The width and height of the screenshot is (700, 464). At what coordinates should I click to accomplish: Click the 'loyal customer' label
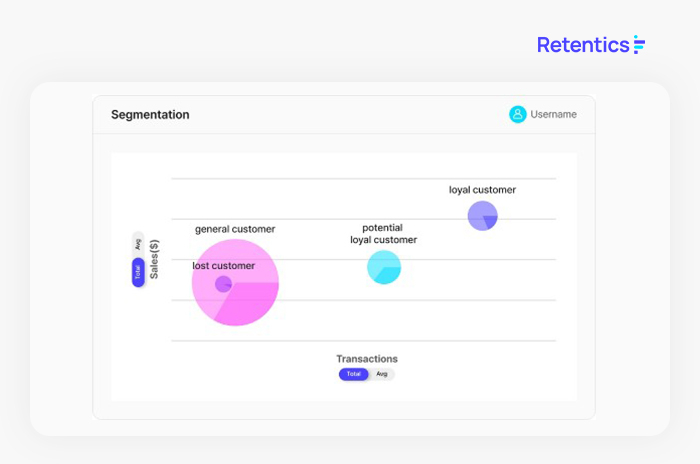click(482, 189)
